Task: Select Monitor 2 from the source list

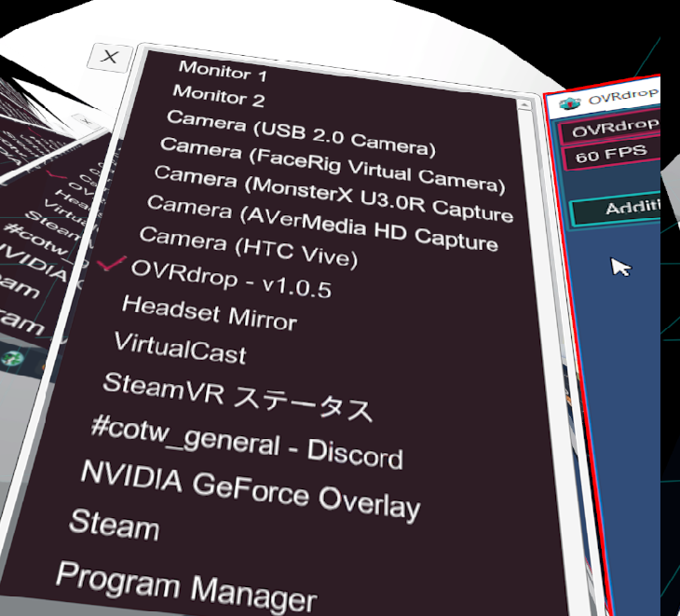Action: tap(218, 96)
